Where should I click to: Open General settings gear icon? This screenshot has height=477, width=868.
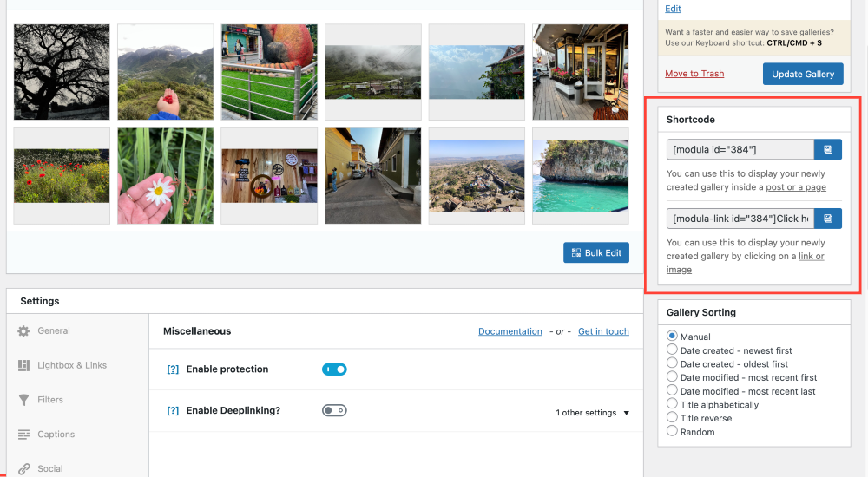pyautogui.click(x=23, y=331)
